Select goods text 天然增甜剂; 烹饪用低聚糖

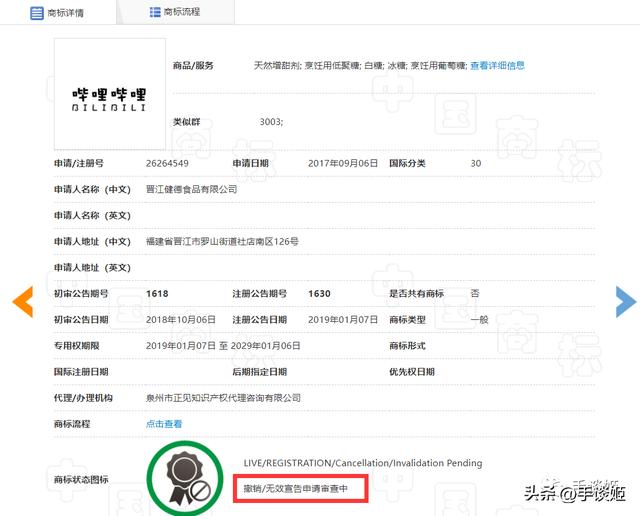307,66
